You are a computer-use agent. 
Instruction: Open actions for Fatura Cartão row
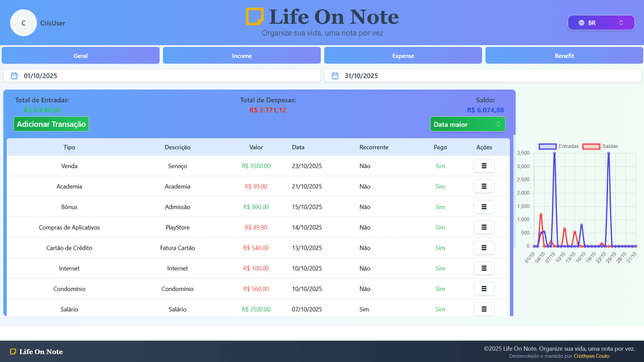(x=484, y=248)
